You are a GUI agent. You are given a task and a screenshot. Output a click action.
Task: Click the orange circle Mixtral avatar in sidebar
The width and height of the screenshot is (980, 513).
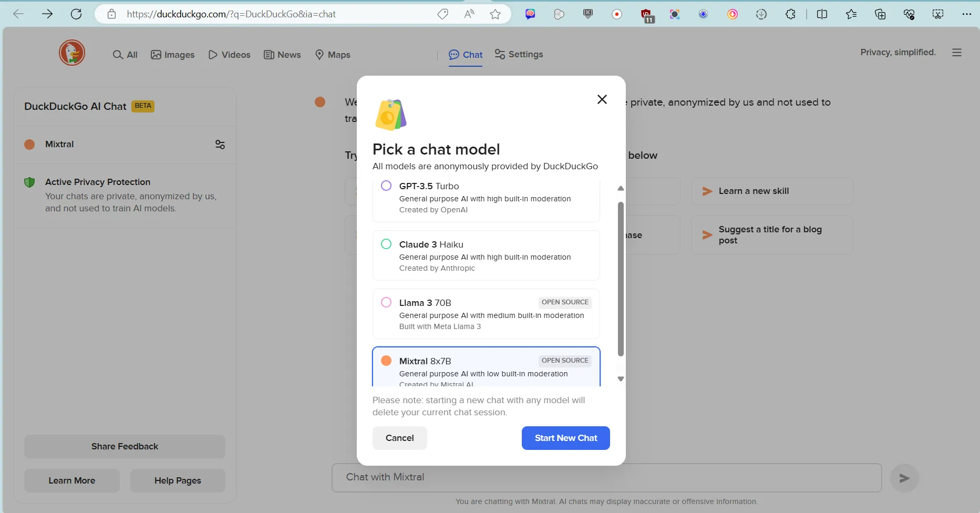pyautogui.click(x=29, y=145)
